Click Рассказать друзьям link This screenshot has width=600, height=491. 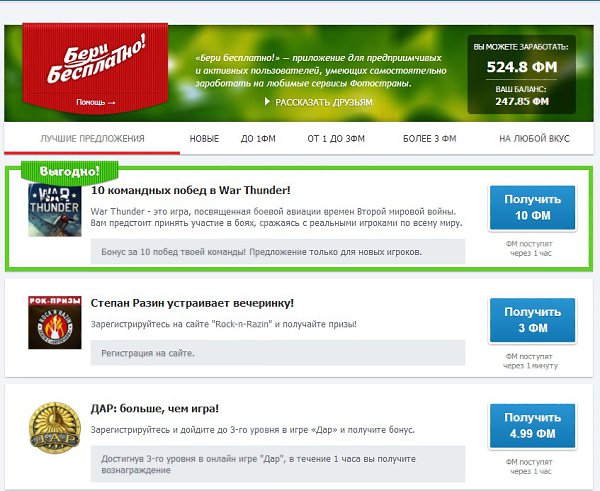(324, 102)
